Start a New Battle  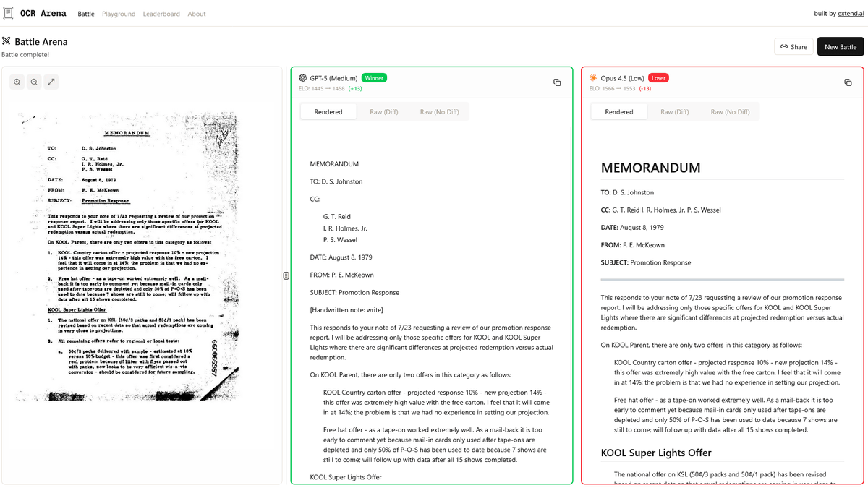click(841, 47)
